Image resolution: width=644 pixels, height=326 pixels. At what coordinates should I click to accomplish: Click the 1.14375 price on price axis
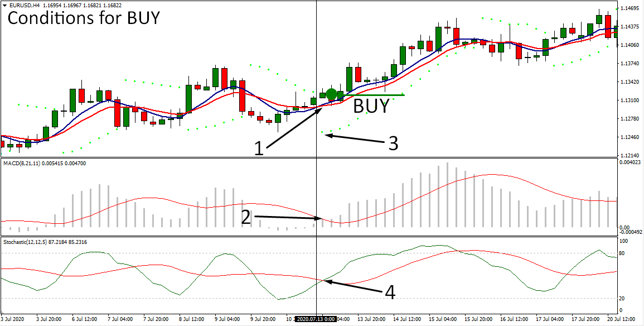click(630, 27)
